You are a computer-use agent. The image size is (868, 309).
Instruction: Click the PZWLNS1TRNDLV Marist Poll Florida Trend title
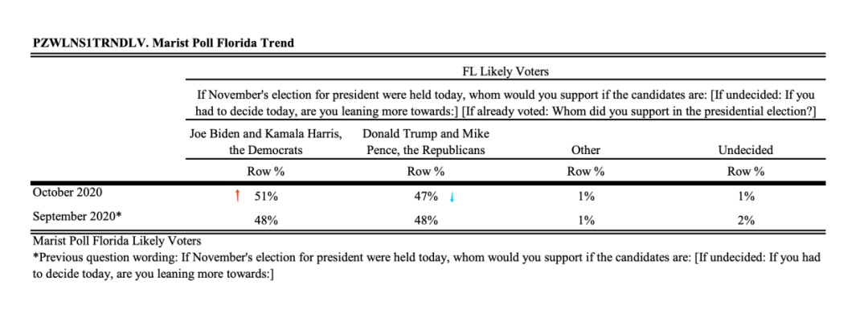(x=163, y=43)
